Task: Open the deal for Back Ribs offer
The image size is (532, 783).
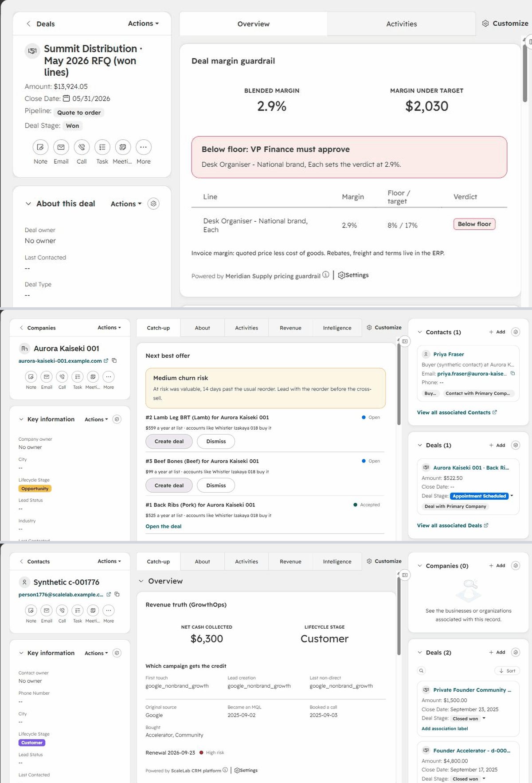Action: (x=164, y=526)
